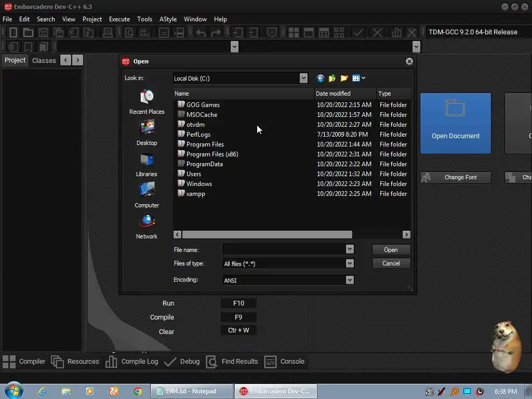
Task: Open the Tools menu
Action: [x=144, y=19]
